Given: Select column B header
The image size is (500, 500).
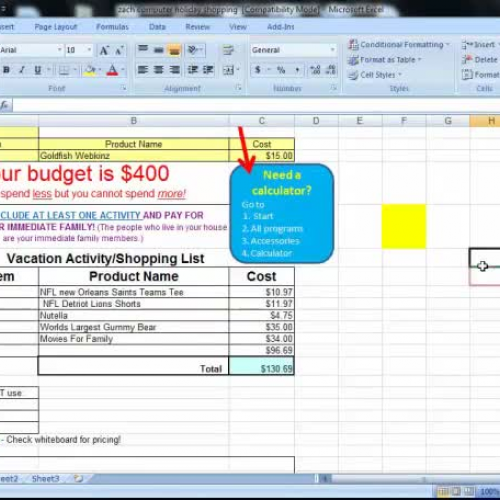Looking at the screenshot, I should [x=134, y=121].
